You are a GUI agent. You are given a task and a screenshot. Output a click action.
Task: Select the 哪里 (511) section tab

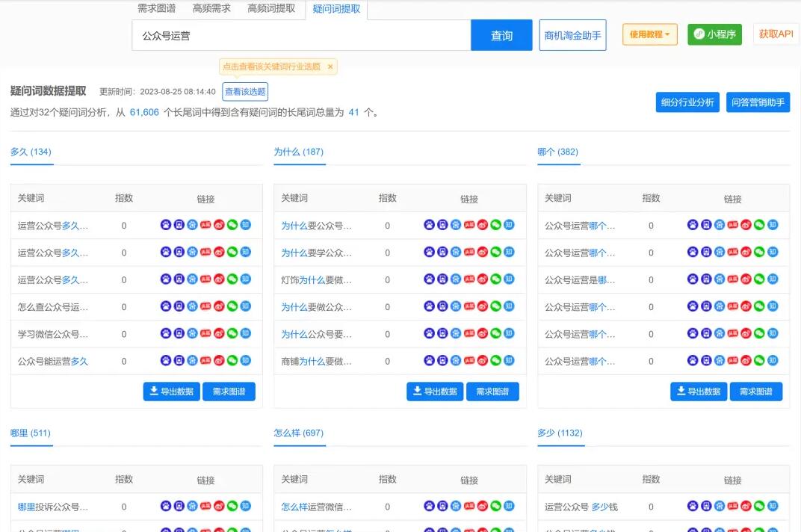tap(31, 433)
